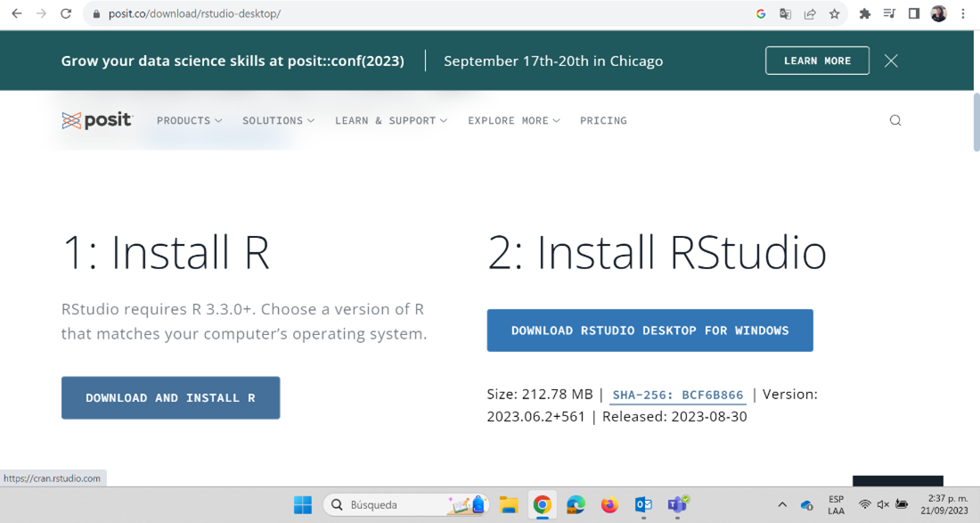The height and width of the screenshot is (523, 980).
Task: Open File Explorer from the taskbar
Action: pos(509,505)
